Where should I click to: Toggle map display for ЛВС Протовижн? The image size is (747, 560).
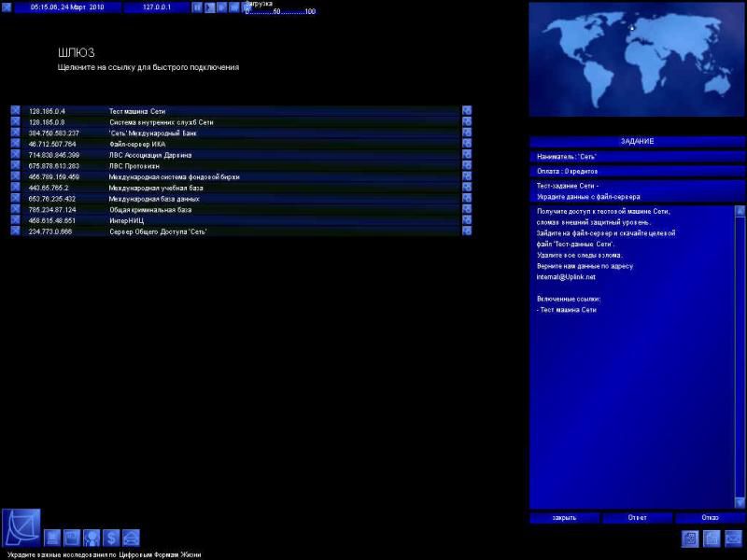click(x=467, y=166)
